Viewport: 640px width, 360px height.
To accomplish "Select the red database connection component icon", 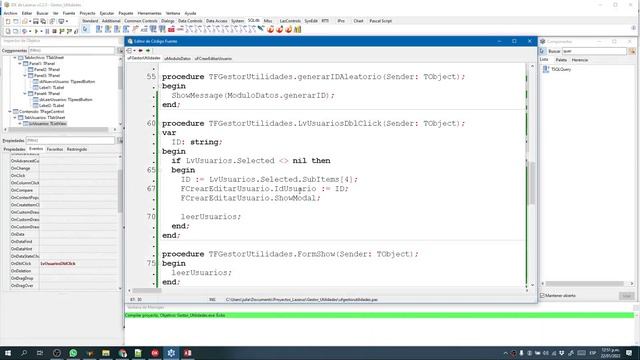I will [x=171, y=29].
